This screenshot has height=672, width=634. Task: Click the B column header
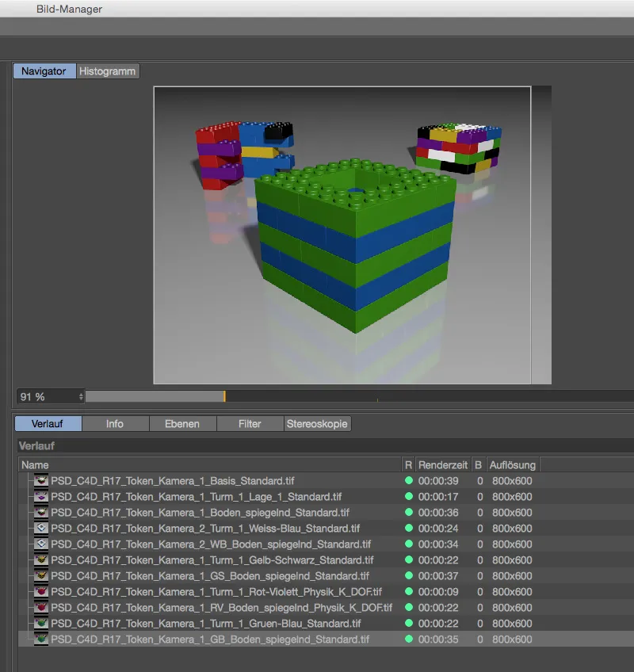click(x=479, y=465)
